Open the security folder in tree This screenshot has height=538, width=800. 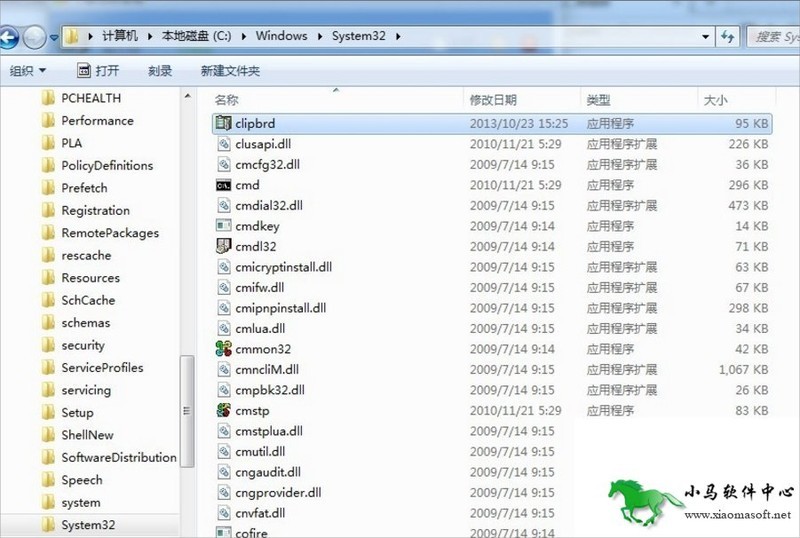coord(73,345)
